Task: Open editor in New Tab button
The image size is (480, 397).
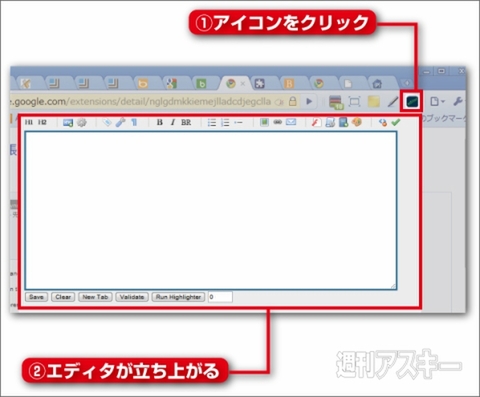Action: point(95,297)
